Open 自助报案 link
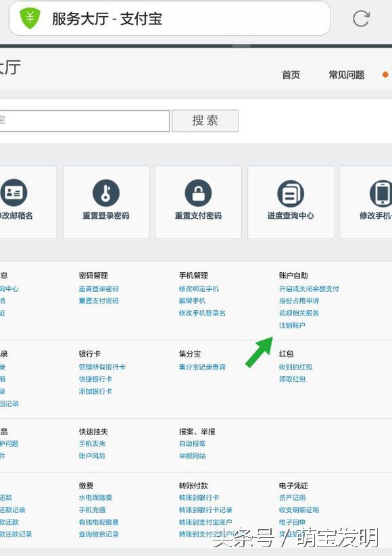Screen dimensions: 392x556 tap(192, 444)
